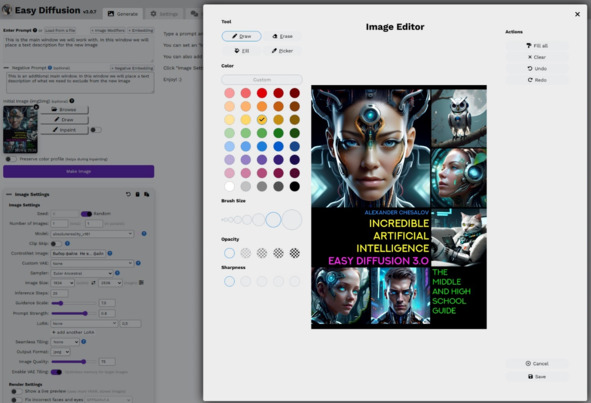Pick the white color swatch

(229, 186)
